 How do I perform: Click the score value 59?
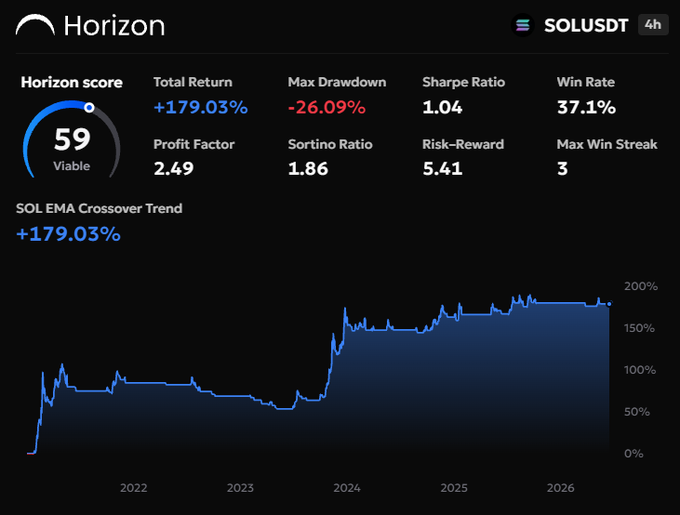pyautogui.click(x=72, y=139)
